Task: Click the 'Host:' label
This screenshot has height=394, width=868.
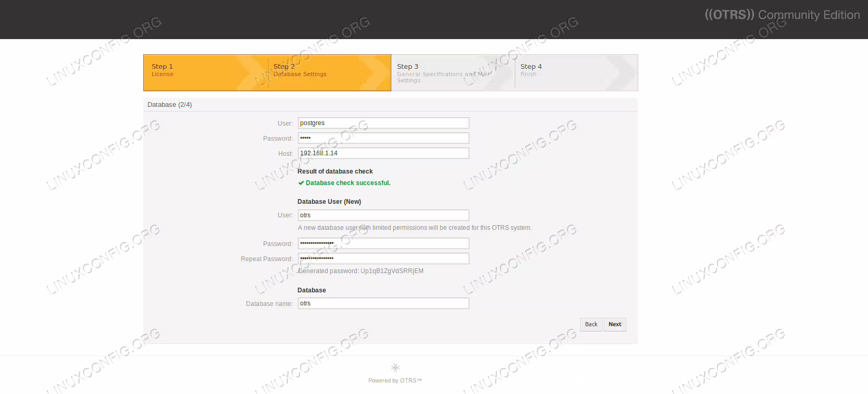Action: pyautogui.click(x=286, y=154)
